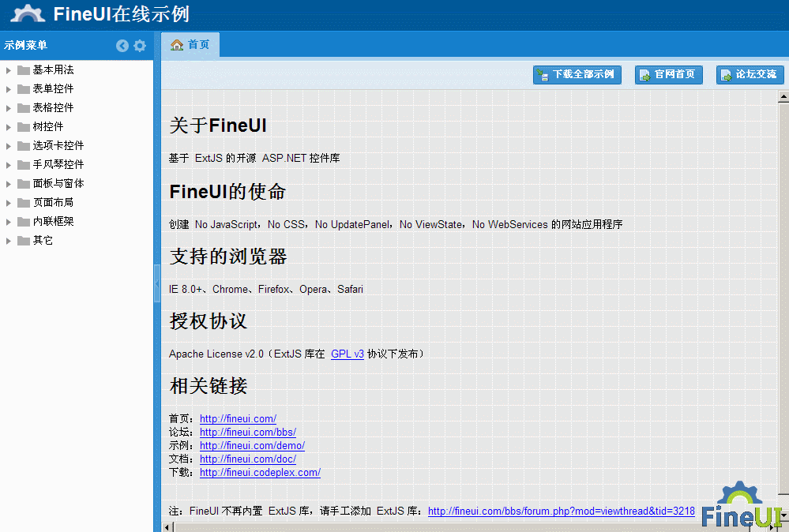Open the http://fineui.com/bbs/ forum link
Image resolution: width=789 pixels, height=532 pixels.
pos(248,432)
